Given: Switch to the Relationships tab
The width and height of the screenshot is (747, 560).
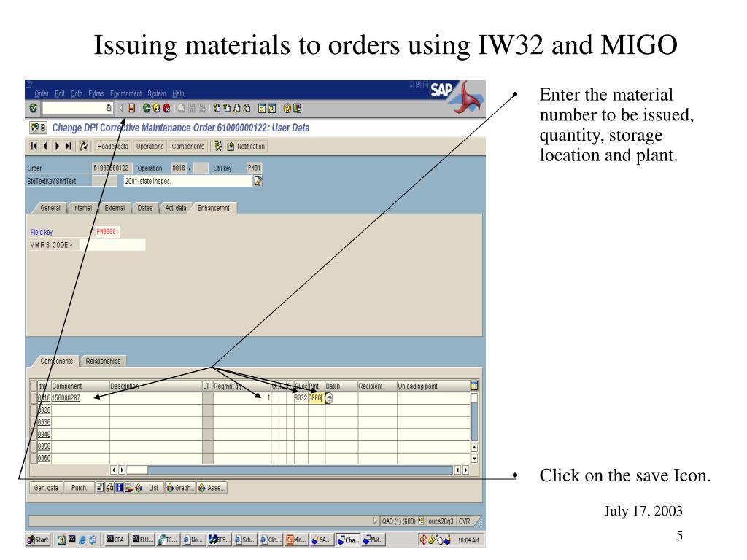Looking at the screenshot, I should pos(104,362).
